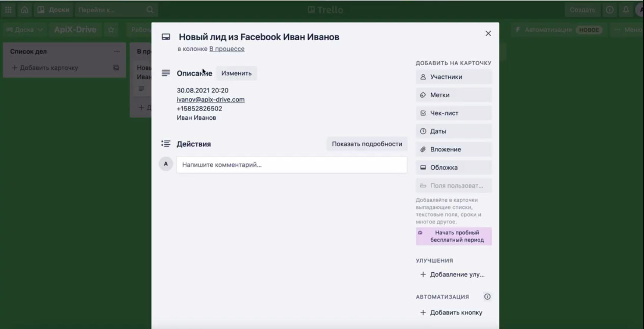Open the Даты dates button
The height and width of the screenshot is (329, 644).
click(454, 131)
